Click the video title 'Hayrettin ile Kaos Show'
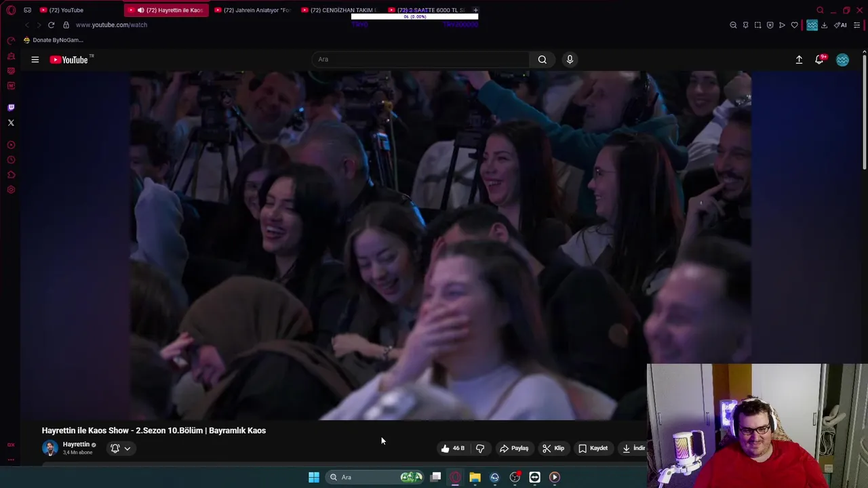This screenshot has height=488, width=868. click(x=154, y=430)
